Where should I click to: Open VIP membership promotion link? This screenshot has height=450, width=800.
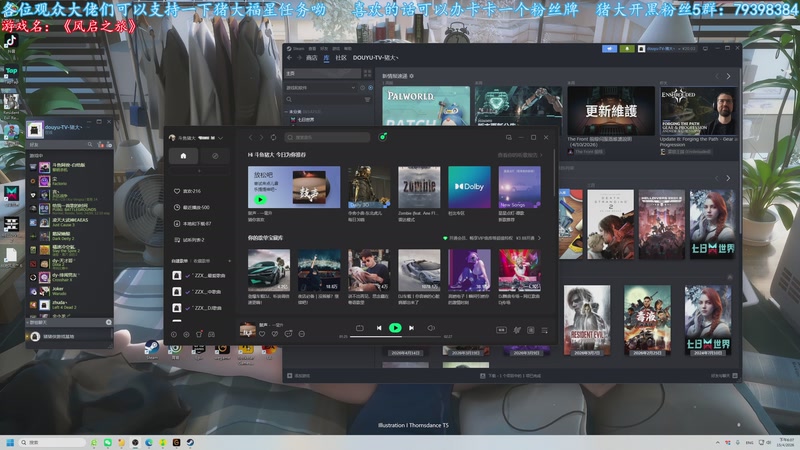click(492, 238)
